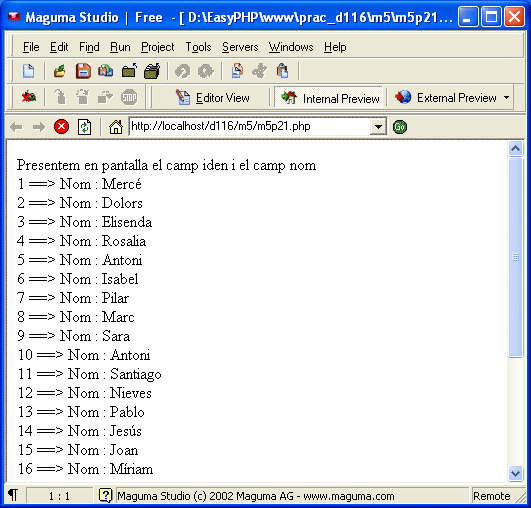Click the green Go button
This screenshot has width=531, height=508.
point(400,127)
